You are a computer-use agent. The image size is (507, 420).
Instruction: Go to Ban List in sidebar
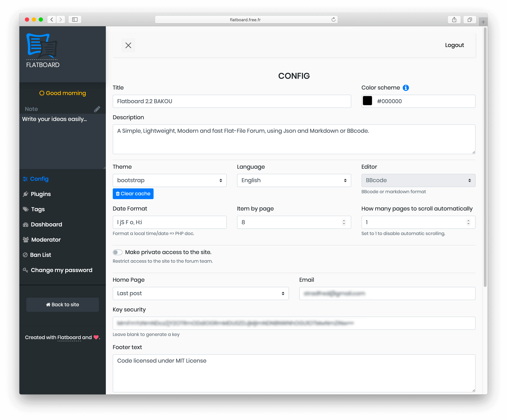40,255
